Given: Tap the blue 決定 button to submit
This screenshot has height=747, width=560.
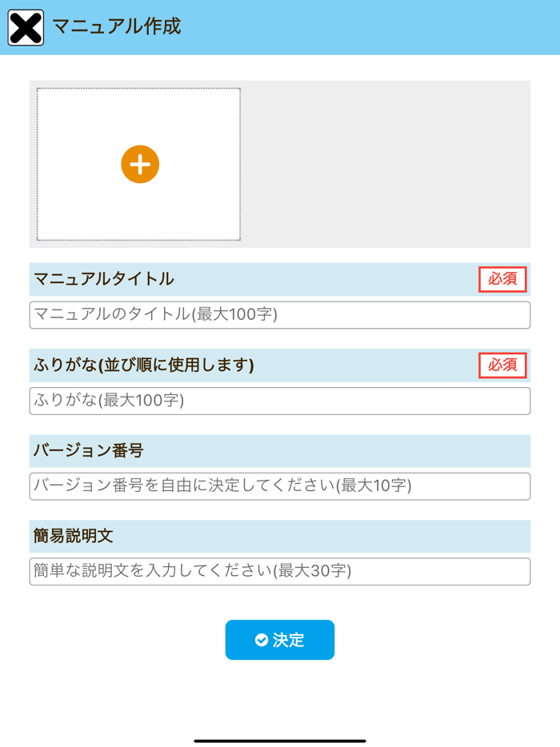Looking at the screenshot, I should (x=279, y=640).
